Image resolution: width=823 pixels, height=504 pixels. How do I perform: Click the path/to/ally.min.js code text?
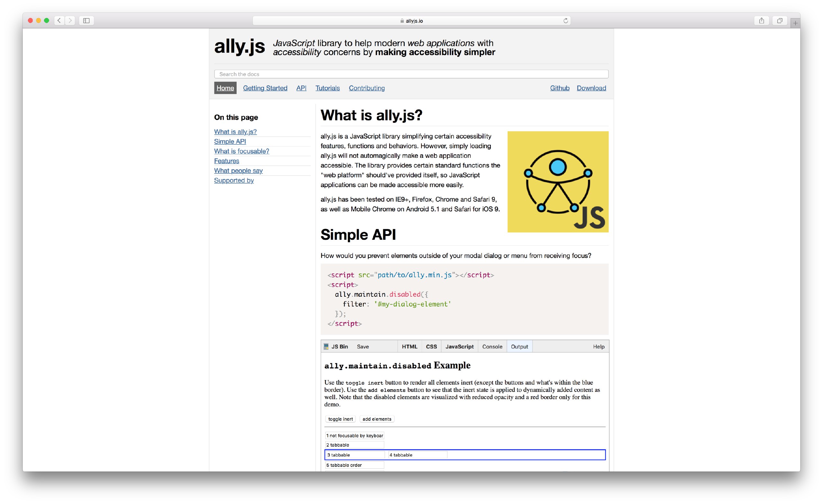[414, 275]
